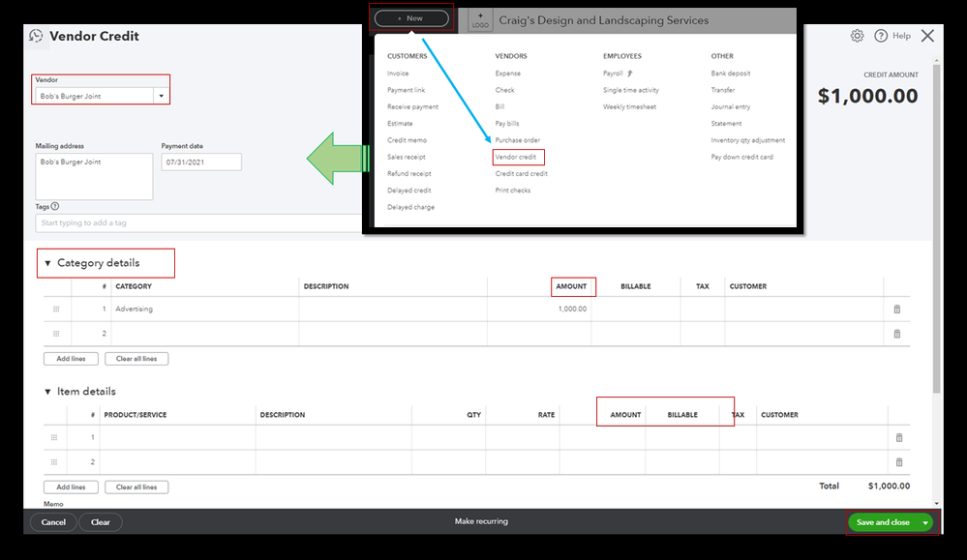Click Clear all lines under Item details
The height and width of the screenshot is (560, 967).
(136, 487)
